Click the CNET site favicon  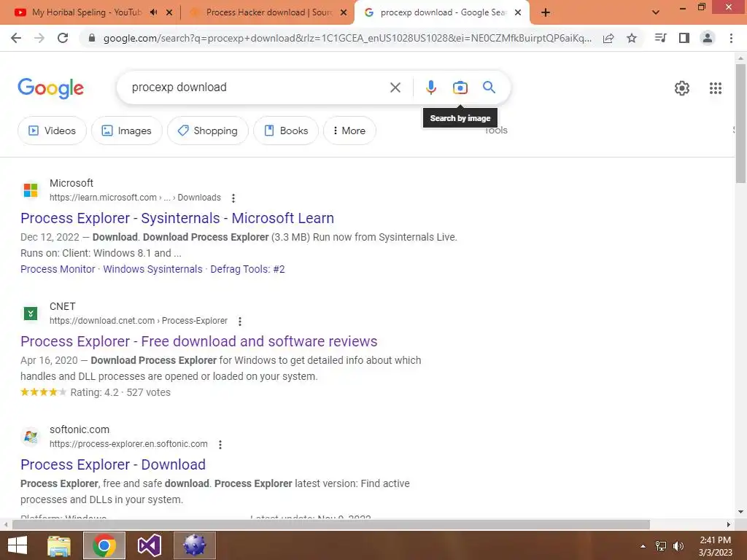click(x=31, y=314)
